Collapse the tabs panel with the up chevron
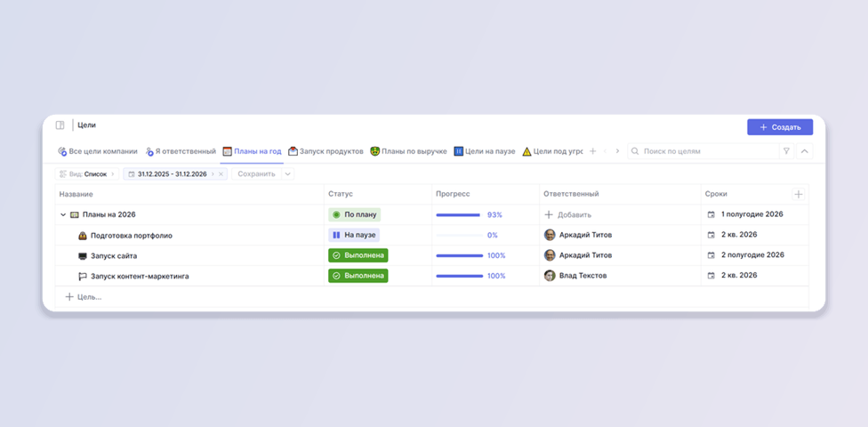 point(805,151)
